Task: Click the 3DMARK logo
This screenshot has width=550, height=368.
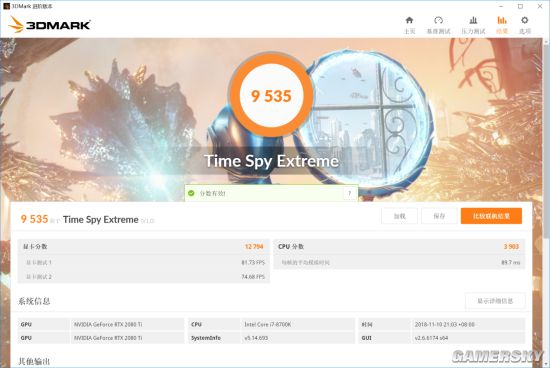Action: pos(49,25)
